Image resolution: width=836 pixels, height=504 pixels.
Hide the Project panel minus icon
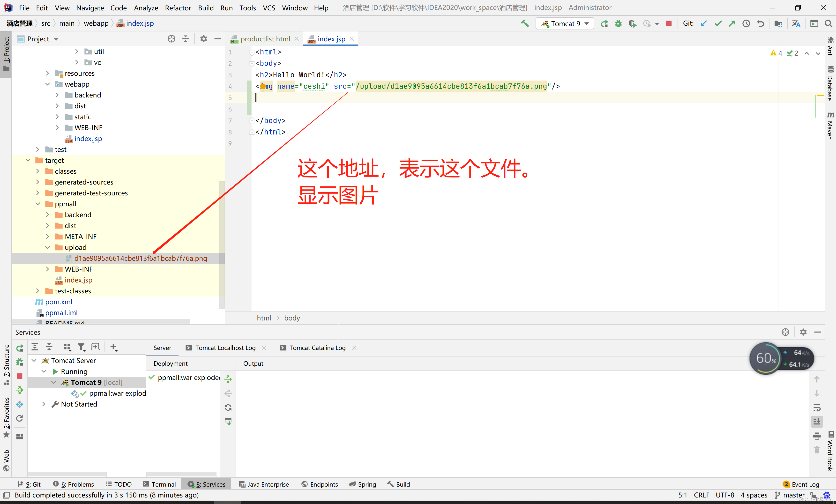coord(217,39)
